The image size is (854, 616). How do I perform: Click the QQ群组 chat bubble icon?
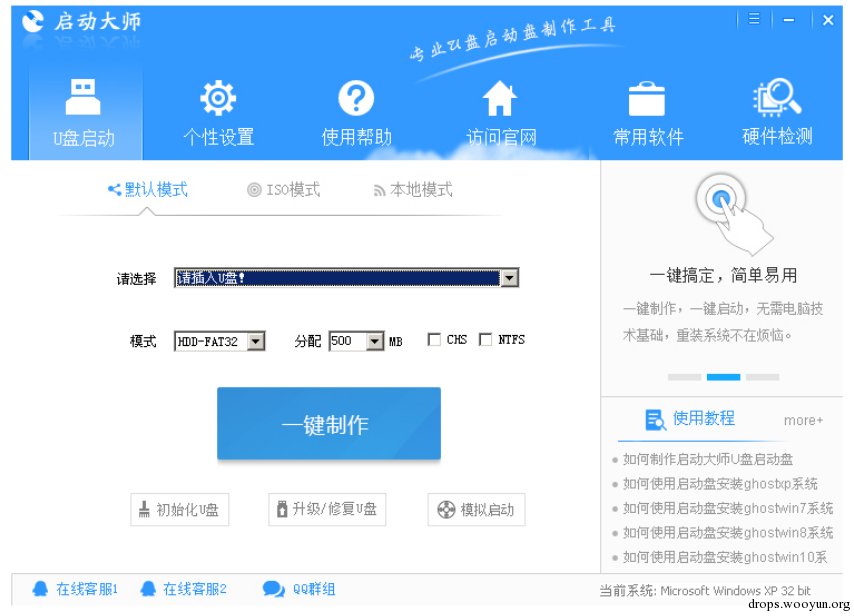273,589
